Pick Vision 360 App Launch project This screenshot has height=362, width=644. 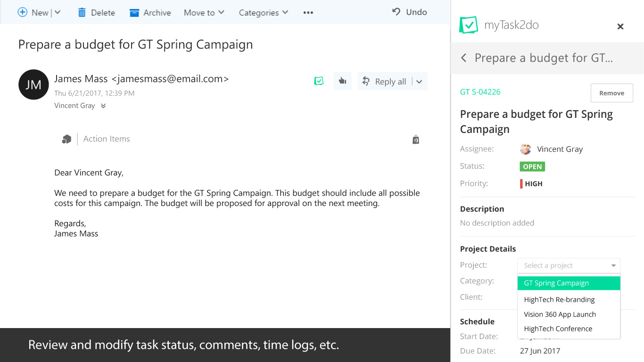pyautogui.click(x=560, y=314)
